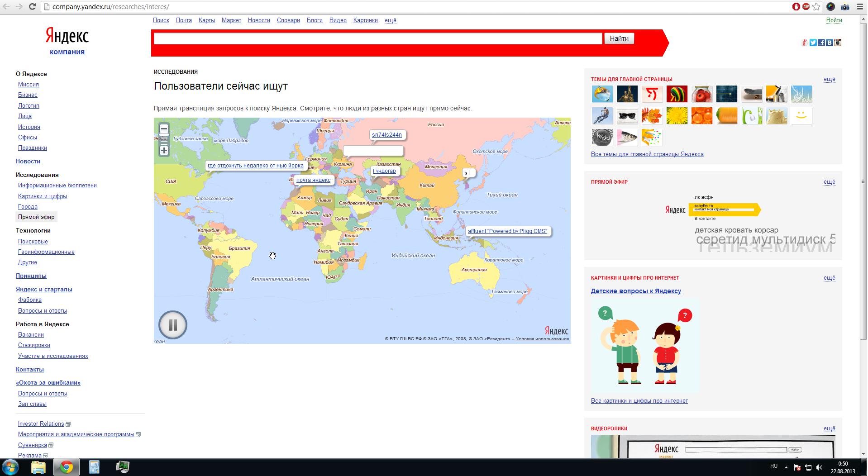
Task: Click the Войти login link
Action: point(834,20)
